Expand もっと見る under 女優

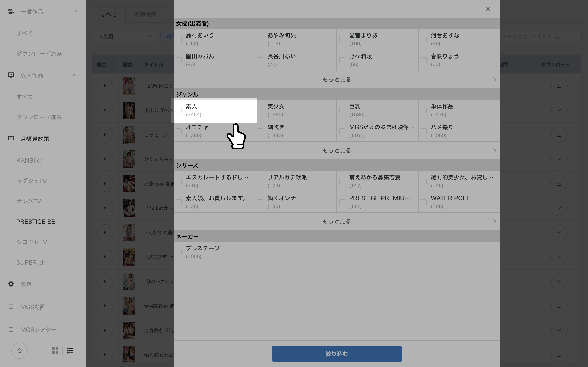click(336, 80)
